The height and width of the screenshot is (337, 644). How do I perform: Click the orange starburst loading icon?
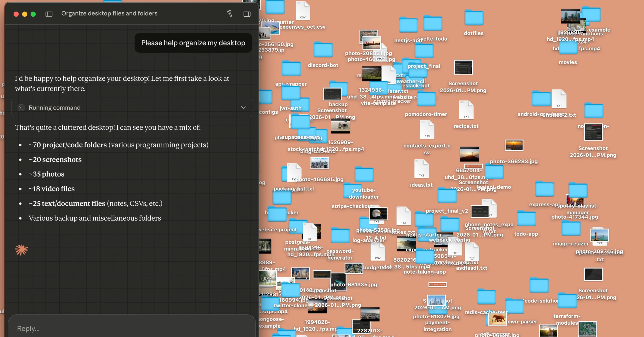tap(21, 250)
